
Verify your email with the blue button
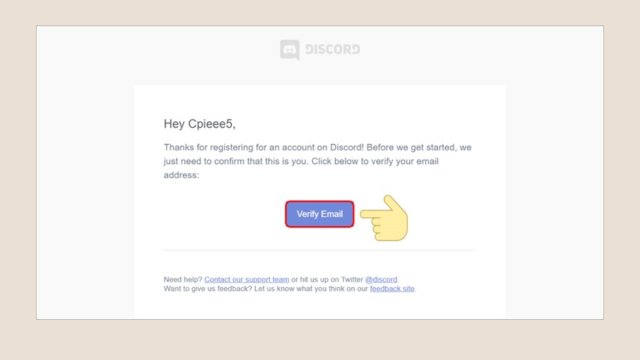[320, 214]
